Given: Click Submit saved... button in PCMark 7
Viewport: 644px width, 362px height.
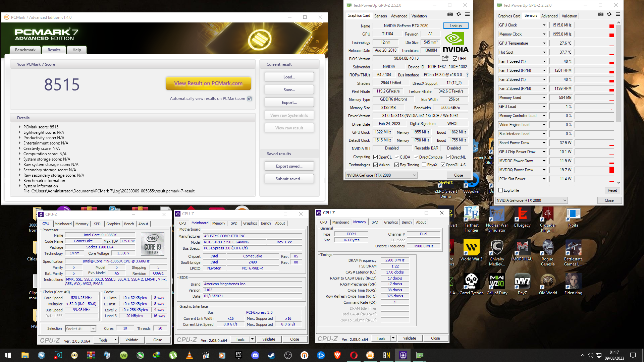Looking at the screenshot, I should pyautogui.click(x=289, y=179).
